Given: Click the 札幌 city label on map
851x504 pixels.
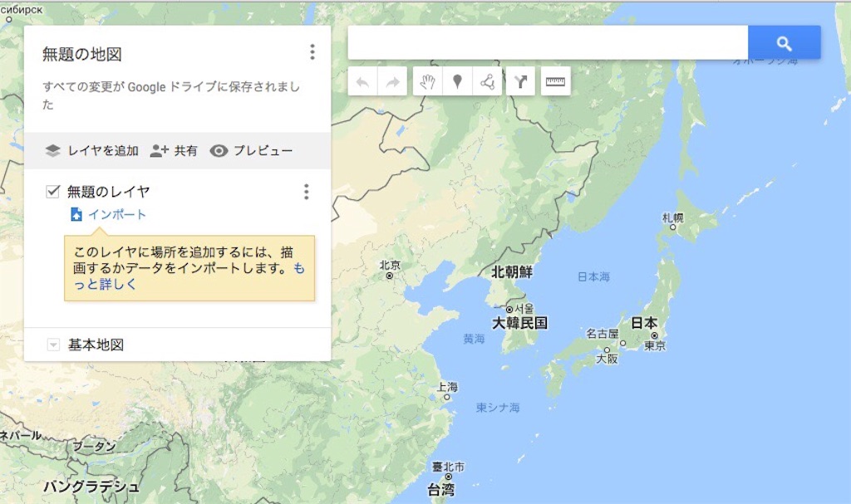Looking at the screenshot, I should click(673, 218).
